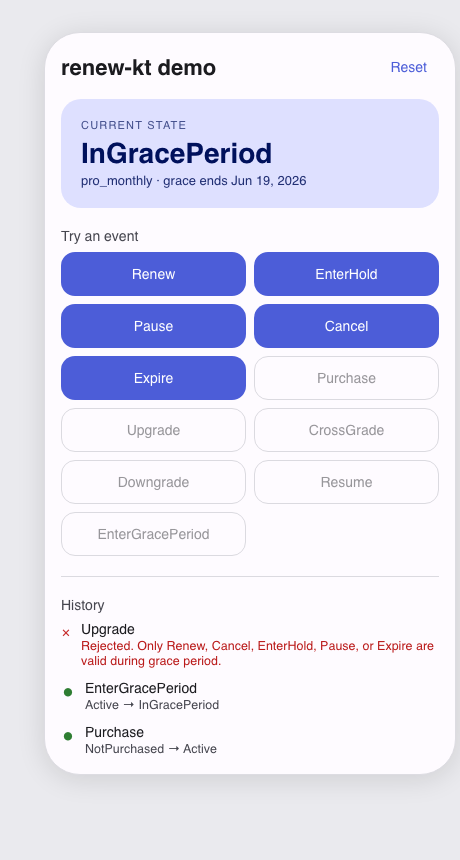460x860 pixels.
Task: Select the rejected Upgrade history entry
Action: point(250,645)
